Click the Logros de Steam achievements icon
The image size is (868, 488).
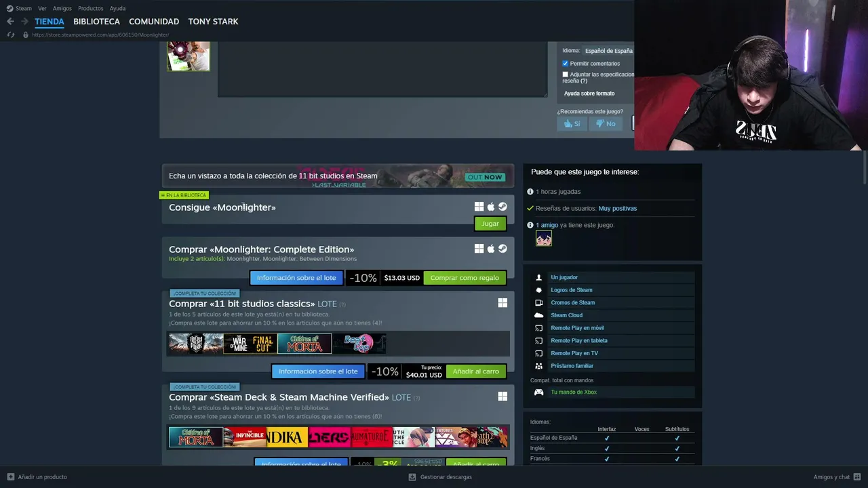point(539,290)
